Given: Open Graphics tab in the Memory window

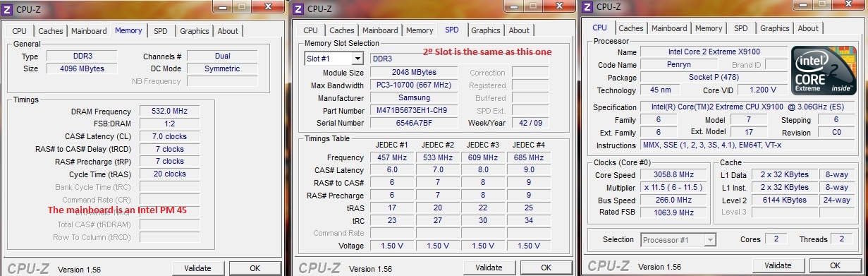Looking at the screenshot, I should coord(194,31).
